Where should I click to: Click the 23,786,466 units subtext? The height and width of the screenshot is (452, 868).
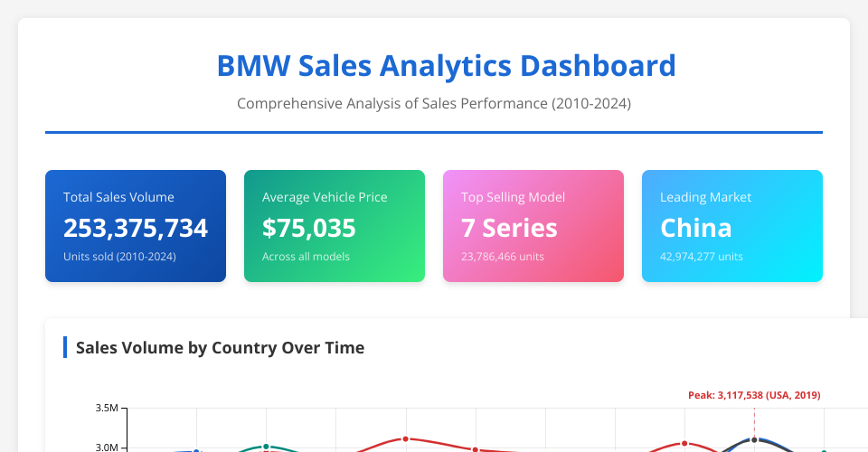coord(503,257)
